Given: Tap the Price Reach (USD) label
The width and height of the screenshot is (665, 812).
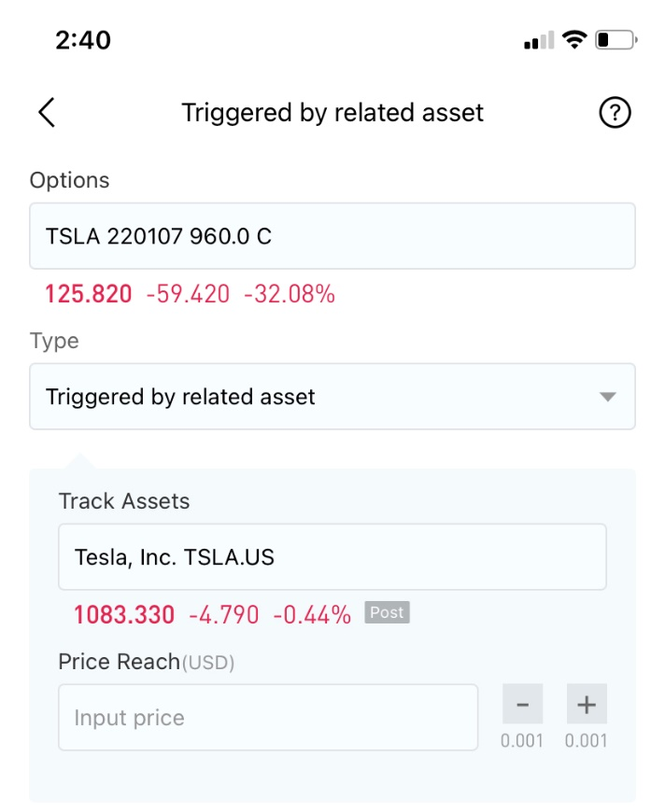Looking at the screenshot, I should 146,662.
